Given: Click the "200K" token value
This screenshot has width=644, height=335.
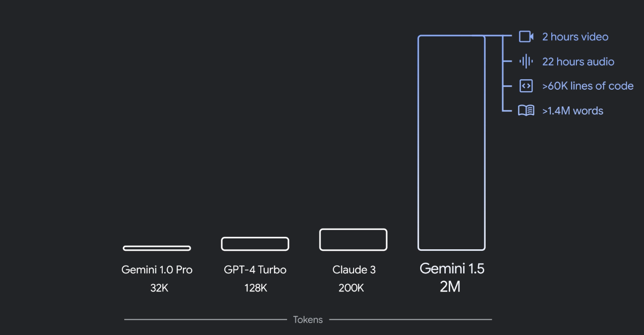Looking at the screenshot, I should pos(351,288).
